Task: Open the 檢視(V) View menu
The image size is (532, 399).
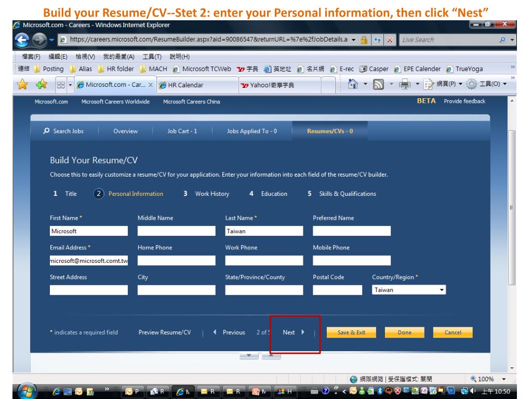Action: click(x=85, y=57)
